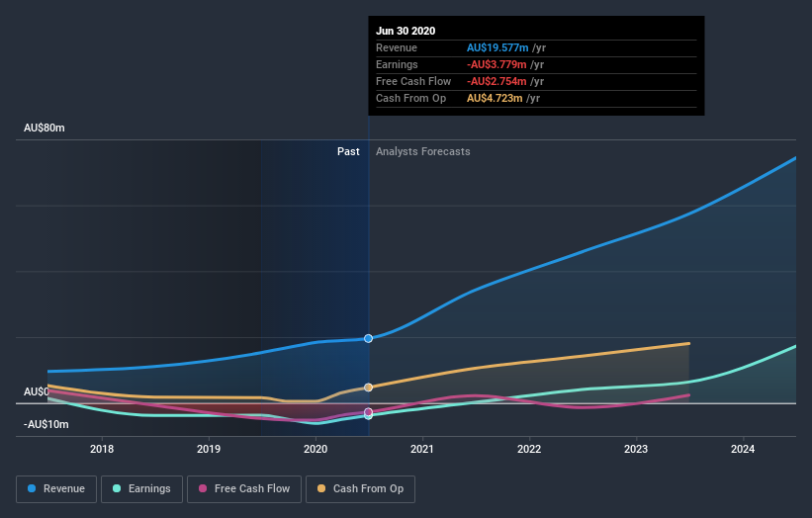This screenshot has width=812, height=518.
Task: Click the Earnings row label in tooltip
Action: pos(398,64)
